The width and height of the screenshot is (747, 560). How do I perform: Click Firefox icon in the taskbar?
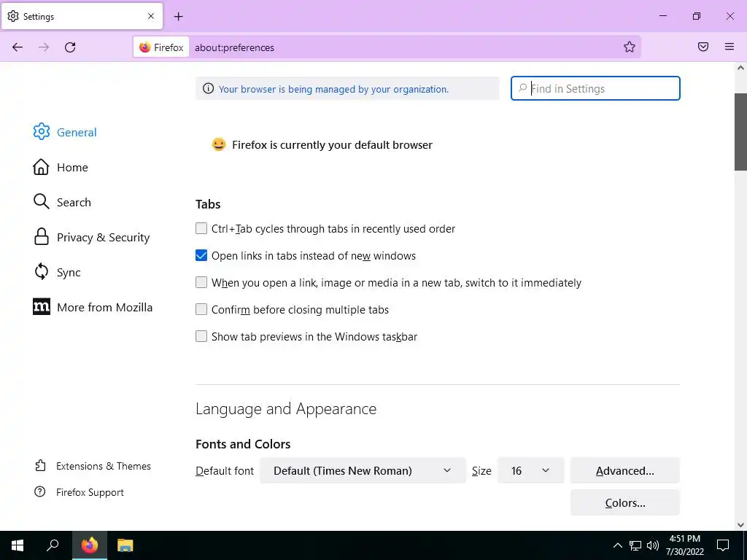click(90, 545)
